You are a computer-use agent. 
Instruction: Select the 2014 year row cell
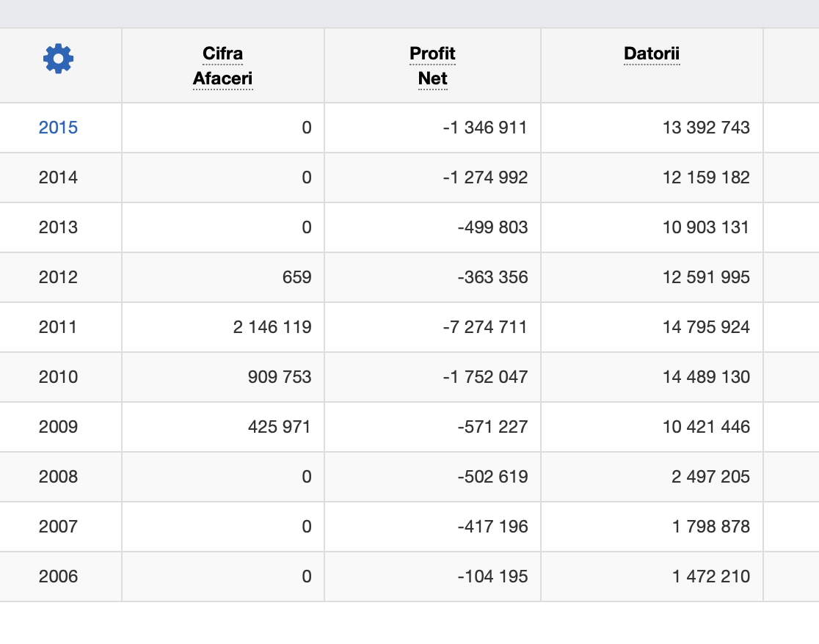click(x=58, y=178)
